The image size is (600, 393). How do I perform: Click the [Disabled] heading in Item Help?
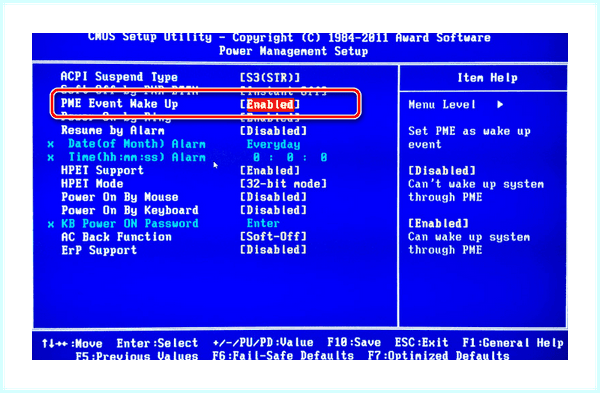pos(442,171)
